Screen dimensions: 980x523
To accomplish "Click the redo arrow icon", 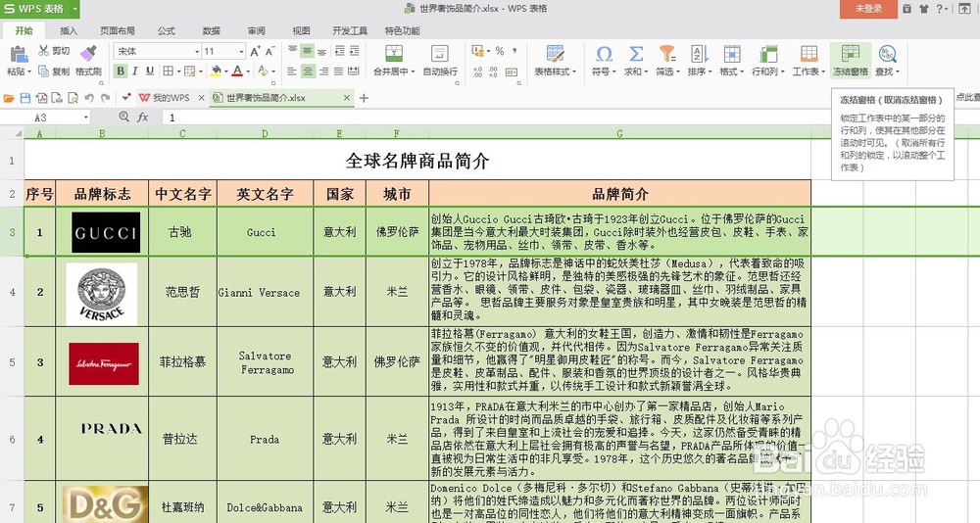I will 106,98.
